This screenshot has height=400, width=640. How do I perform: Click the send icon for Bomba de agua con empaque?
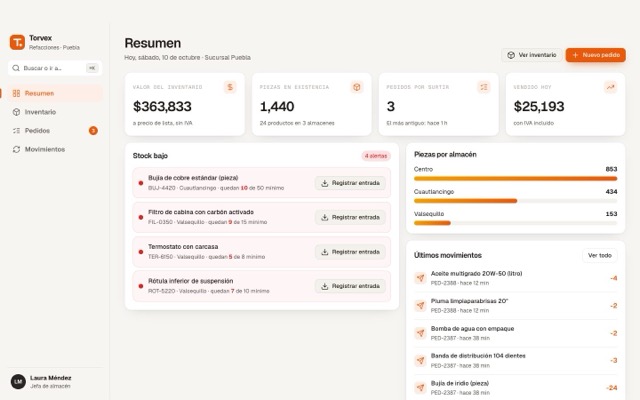[420, 333]
